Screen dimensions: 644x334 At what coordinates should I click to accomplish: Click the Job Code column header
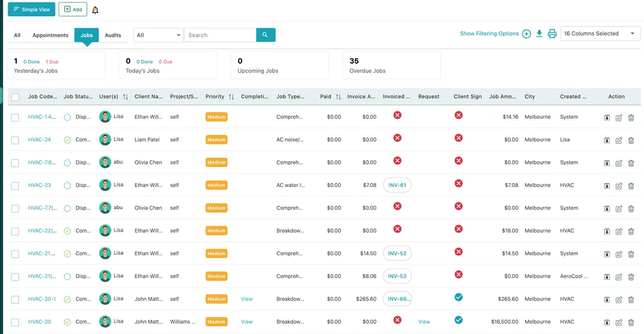click(x=43, y=97)
